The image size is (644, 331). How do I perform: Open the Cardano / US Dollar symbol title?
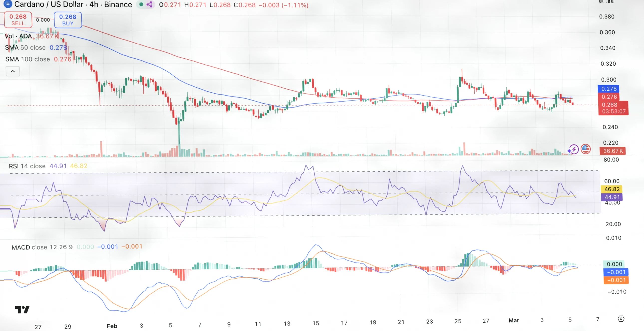[73, 4]
